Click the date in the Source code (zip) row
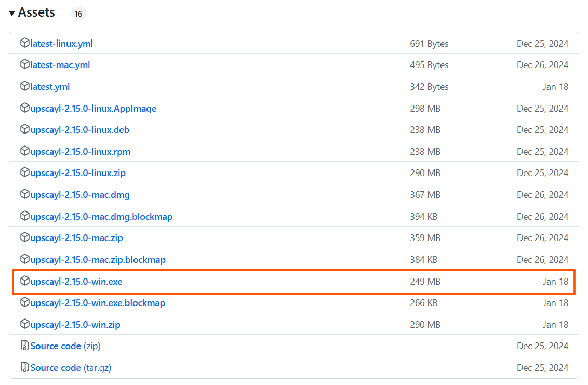Screen dimensions: 588x385 [x=543, y=346]
